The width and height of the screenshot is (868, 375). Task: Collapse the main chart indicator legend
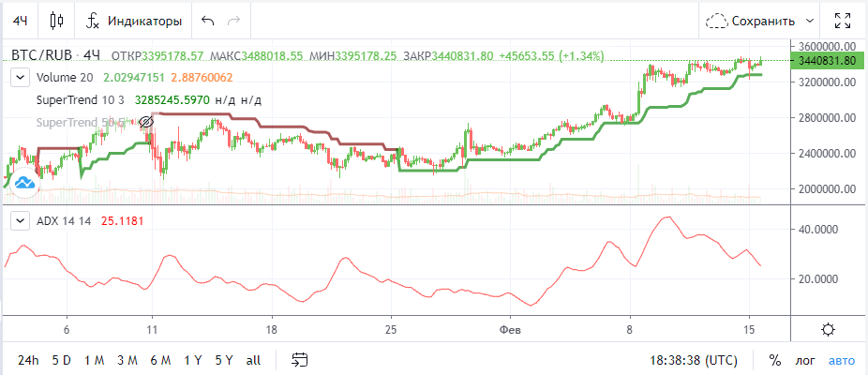tap(21, 78)
